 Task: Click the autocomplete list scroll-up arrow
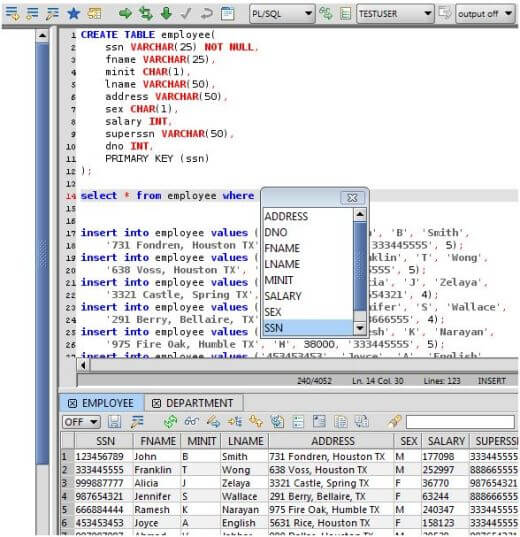(360, 214)
